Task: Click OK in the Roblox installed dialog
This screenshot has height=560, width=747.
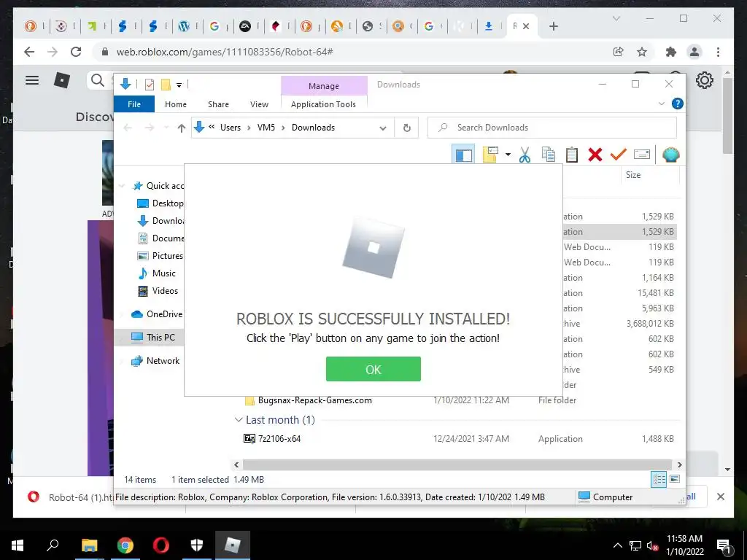Action: (373, 369)
